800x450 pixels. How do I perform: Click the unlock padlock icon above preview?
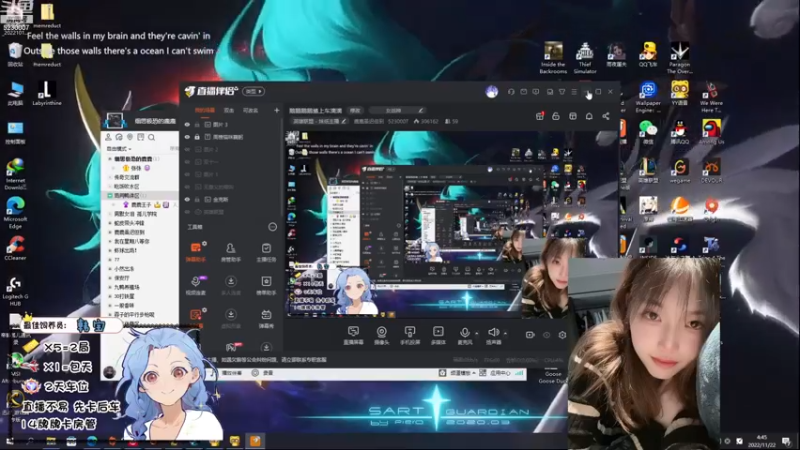[556, 116]
